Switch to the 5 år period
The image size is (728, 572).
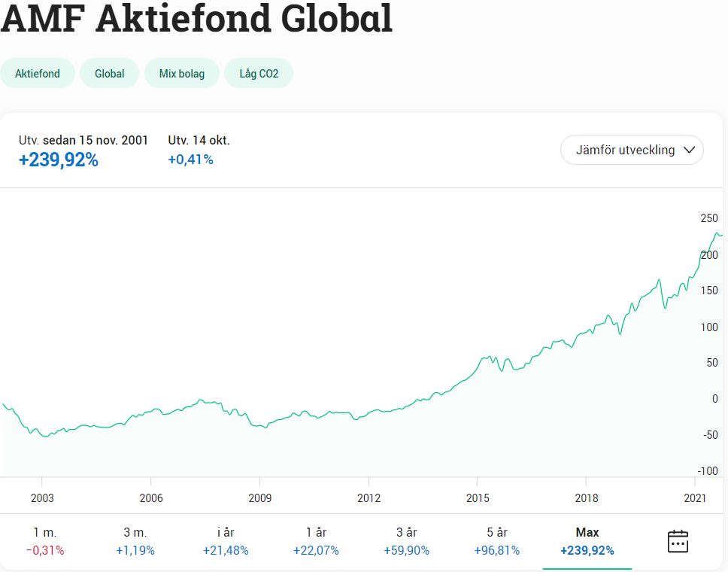coord(496,541)
